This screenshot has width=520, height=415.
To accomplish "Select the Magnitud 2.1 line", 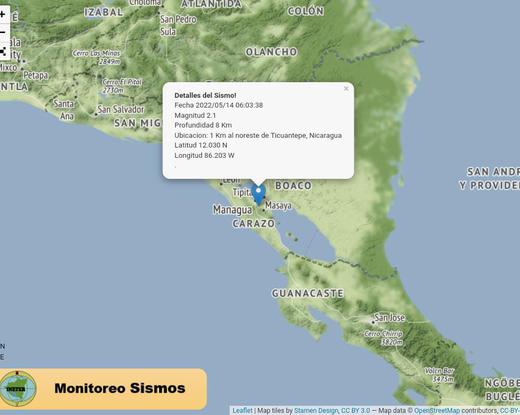I will click(195, 115).
